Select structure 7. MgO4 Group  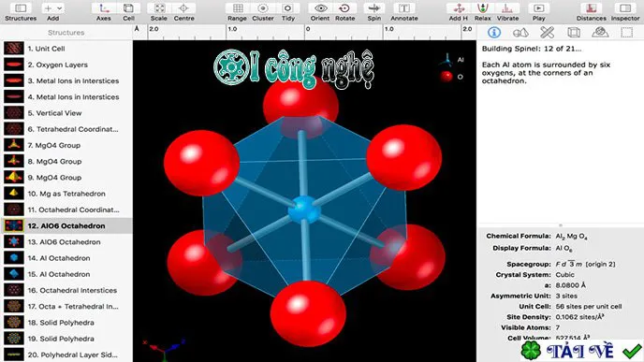(66, 145)
